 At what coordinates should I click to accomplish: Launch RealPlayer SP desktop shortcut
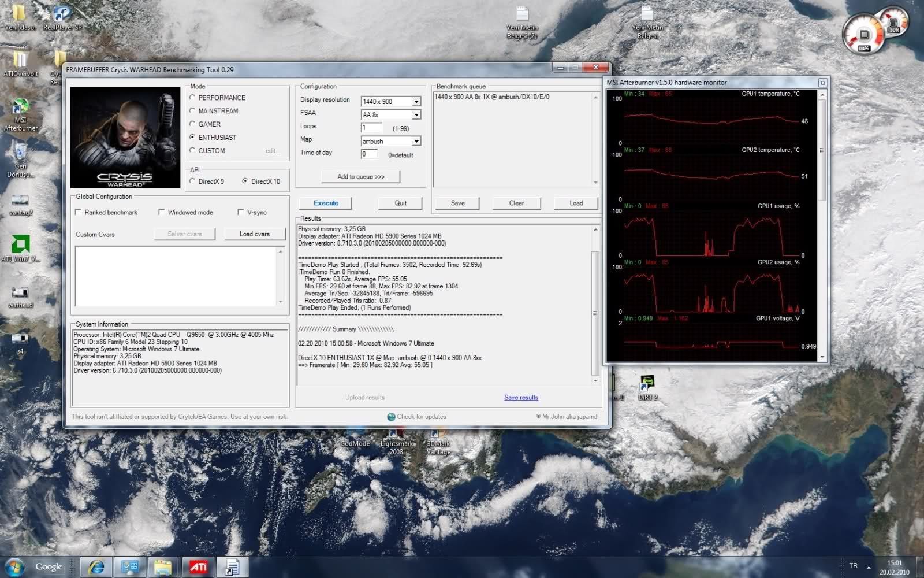(62, 17)
